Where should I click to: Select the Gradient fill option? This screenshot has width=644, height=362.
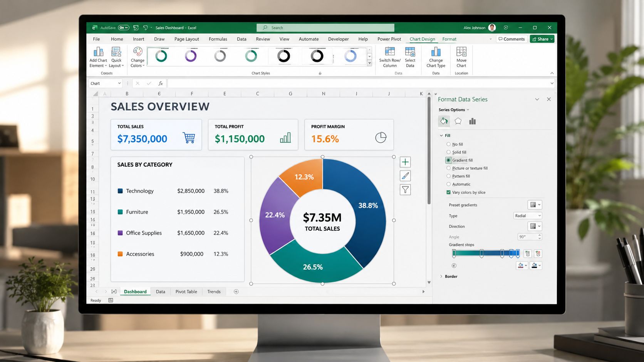[448, 160]
